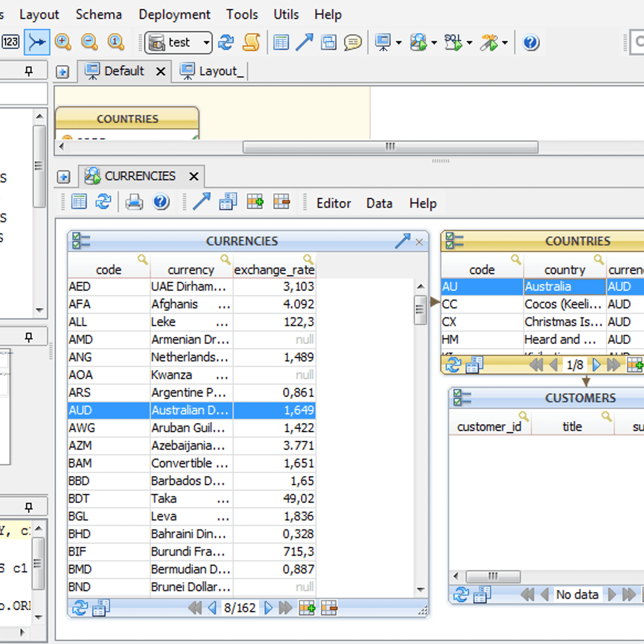Viewport: 644px width, 644px height.
Task: Open the Layout menu
Action: (39, 15)
